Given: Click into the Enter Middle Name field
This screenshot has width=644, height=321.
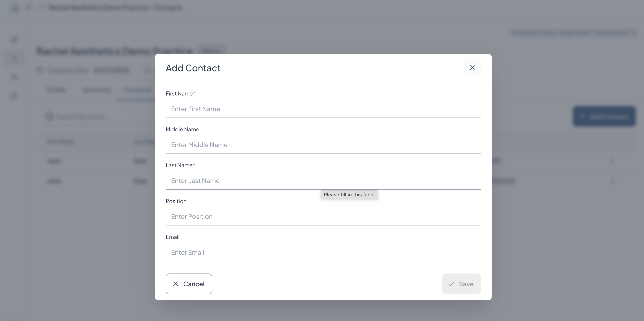Looking at the screenshot, I should point(323,145).
